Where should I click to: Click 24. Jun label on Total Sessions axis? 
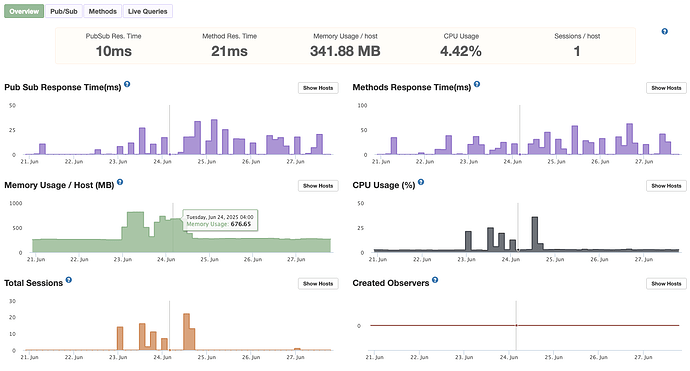(x=162, y=357)
